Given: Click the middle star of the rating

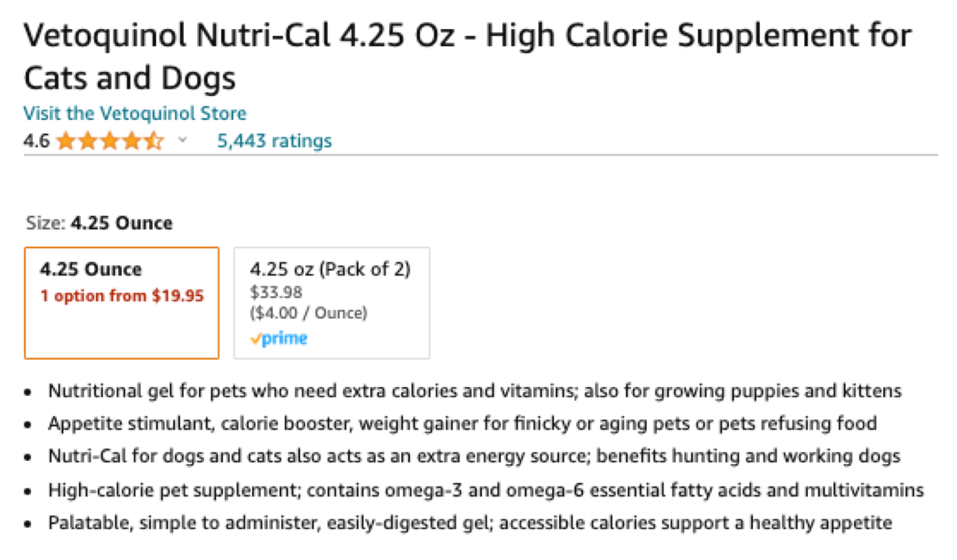Looking at the screenshot, I should pos(110,141).
